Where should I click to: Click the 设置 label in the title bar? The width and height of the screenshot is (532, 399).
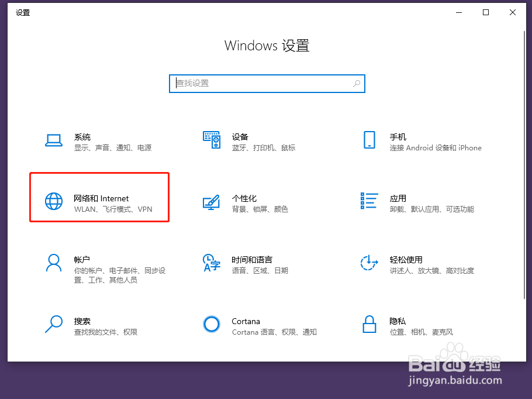click(x=23, y=12)
